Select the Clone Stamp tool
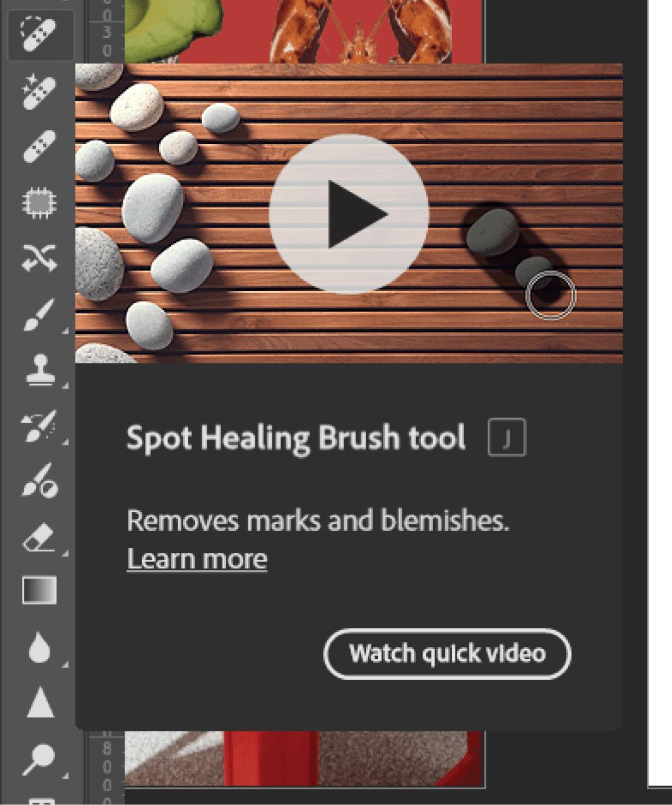This screenshot has width=672, height=805. point(40,369)
